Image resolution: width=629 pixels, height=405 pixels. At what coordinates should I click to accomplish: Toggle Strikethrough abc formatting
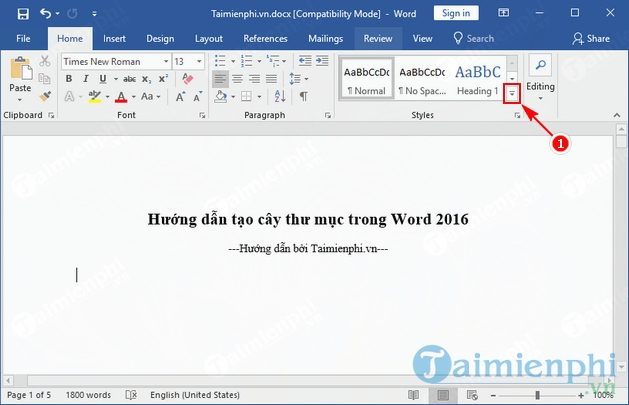click(x=129, y=79)
